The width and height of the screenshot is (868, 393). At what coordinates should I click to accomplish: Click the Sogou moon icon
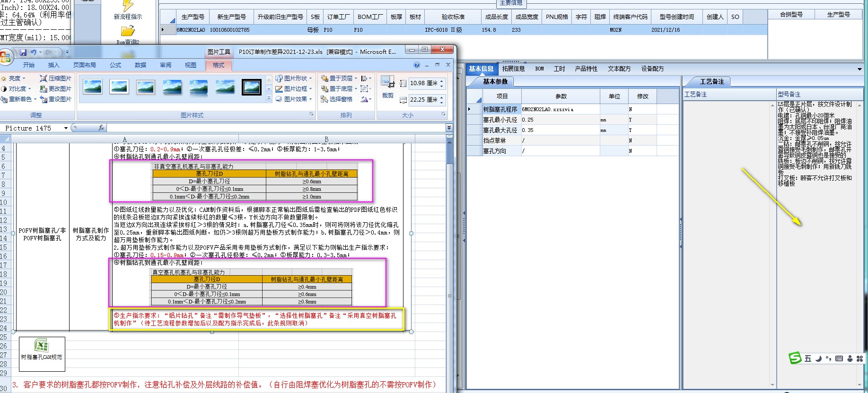[x=818, y=358]
